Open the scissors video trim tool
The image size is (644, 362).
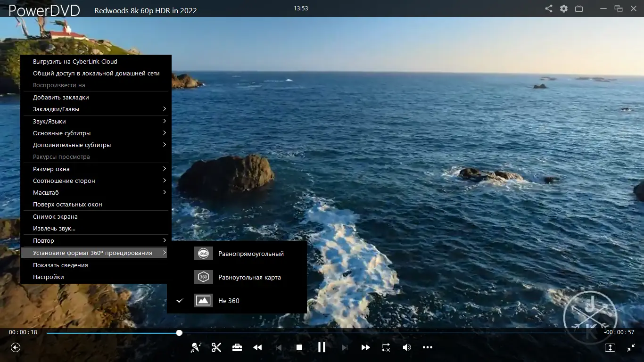point(216,347)
